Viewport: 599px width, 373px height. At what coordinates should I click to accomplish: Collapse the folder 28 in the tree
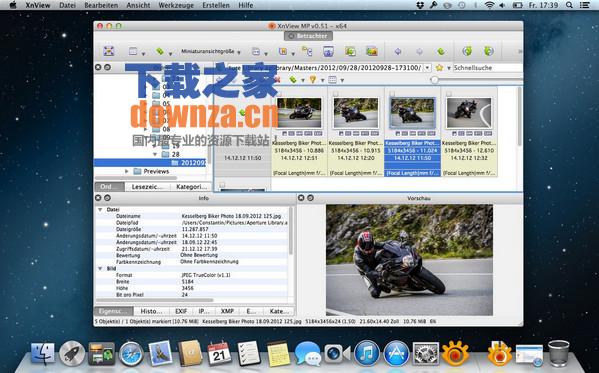(x=155, y=154)
